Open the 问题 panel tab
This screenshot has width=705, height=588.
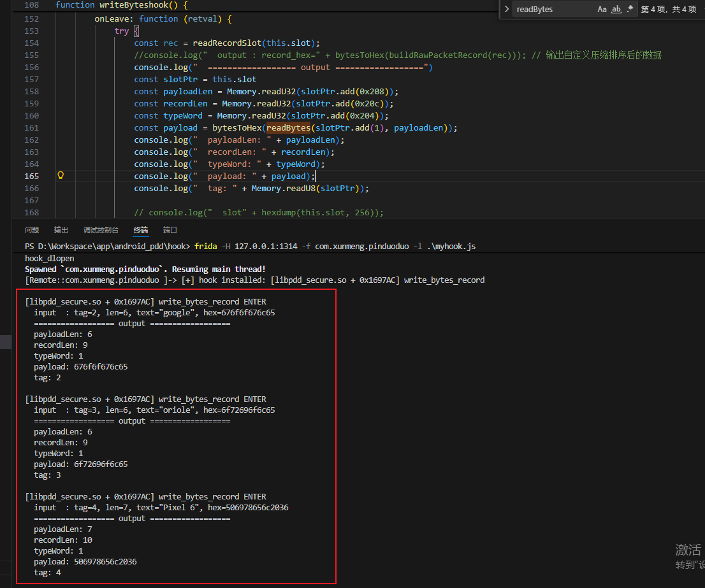coord(32,230)
